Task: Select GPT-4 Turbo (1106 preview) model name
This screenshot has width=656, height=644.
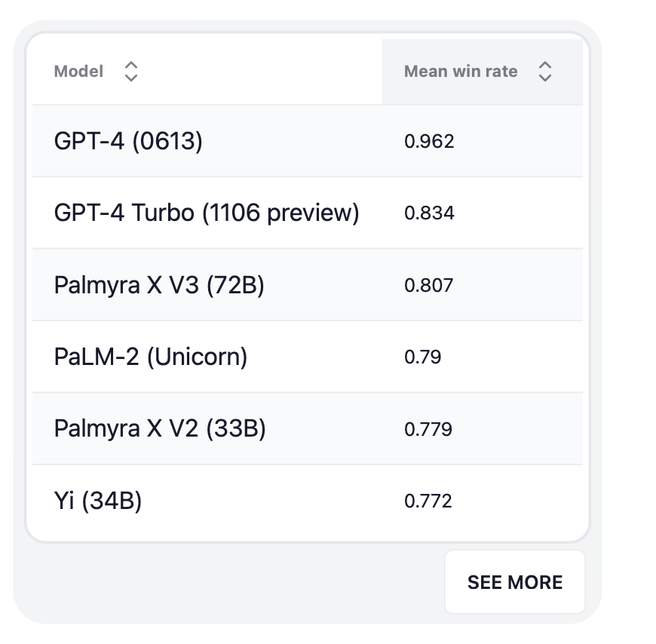Action: tap(207, 213)
